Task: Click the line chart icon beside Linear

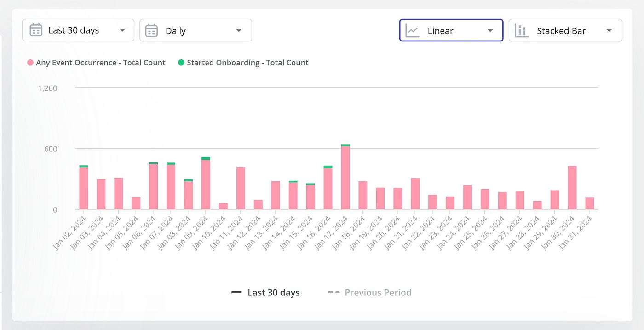Action: point(412,31)
